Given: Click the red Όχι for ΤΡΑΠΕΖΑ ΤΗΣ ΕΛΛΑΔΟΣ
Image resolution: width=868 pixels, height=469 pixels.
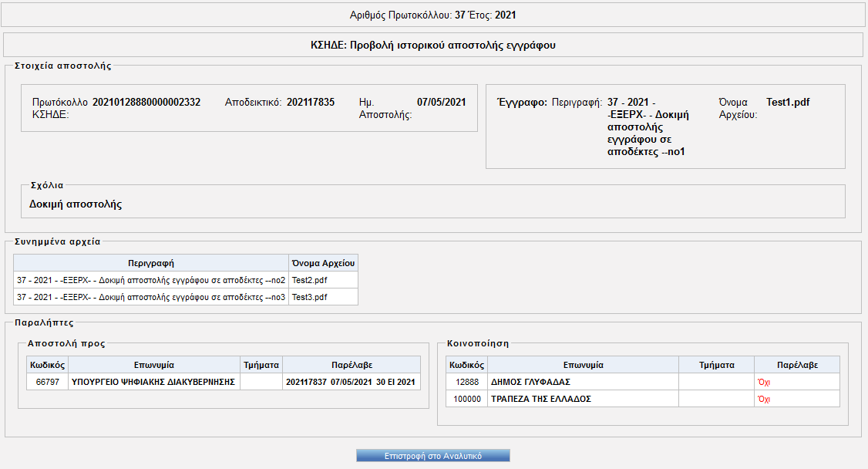Looking at the screenshot, I should pos(765,399).
